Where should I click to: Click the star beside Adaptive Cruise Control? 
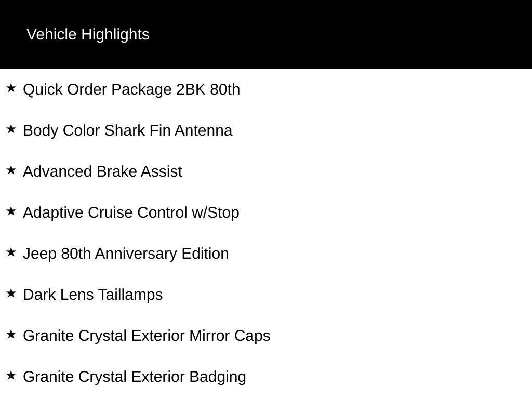pos(11,211)
